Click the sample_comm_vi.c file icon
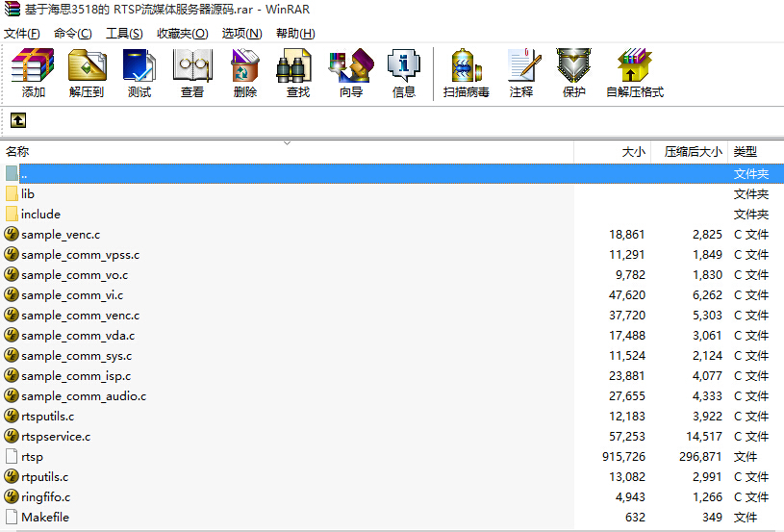The height and width of the screenshot is (532, 784). [x=11, y=294]
